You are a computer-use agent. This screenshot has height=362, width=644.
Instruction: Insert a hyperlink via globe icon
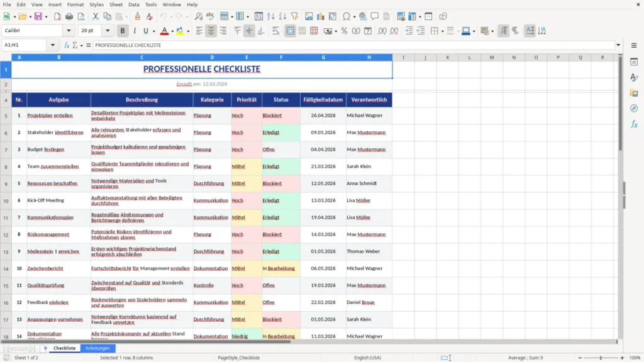pyautogui.click(x=363, y=16)
